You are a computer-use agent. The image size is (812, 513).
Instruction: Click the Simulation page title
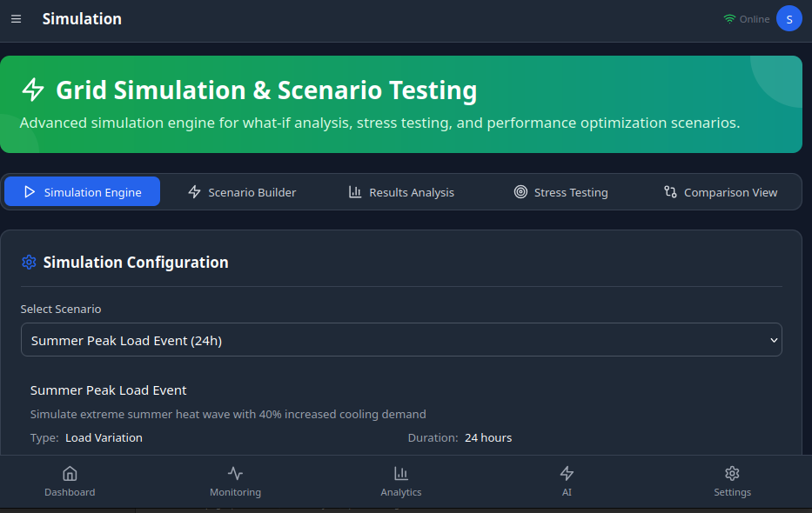[x=82, y=19]
